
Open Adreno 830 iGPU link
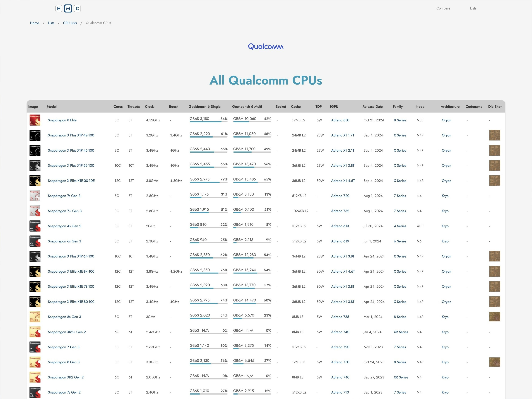(x=340, y=120)
